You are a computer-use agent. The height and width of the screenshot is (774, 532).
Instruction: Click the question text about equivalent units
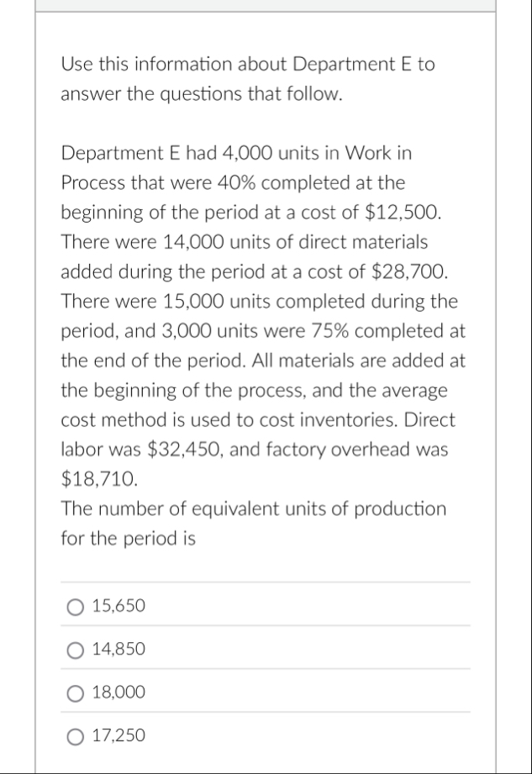click(252, 522)
